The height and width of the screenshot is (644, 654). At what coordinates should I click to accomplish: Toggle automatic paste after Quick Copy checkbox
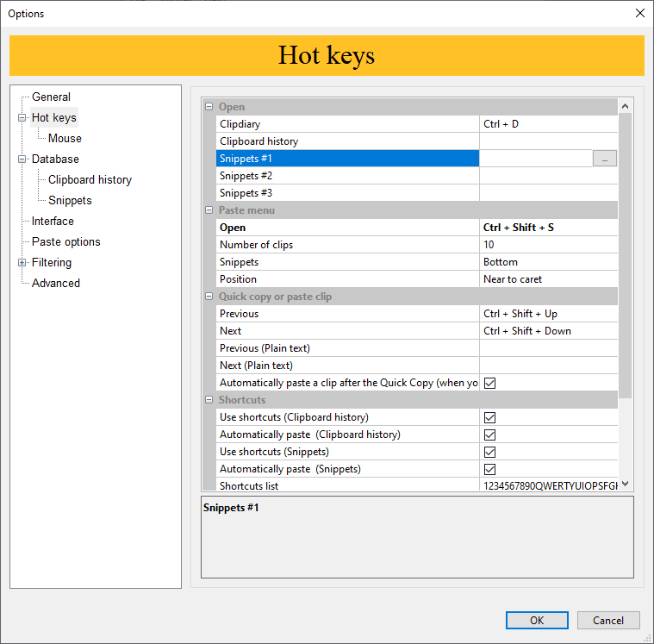tap(490, 383)
